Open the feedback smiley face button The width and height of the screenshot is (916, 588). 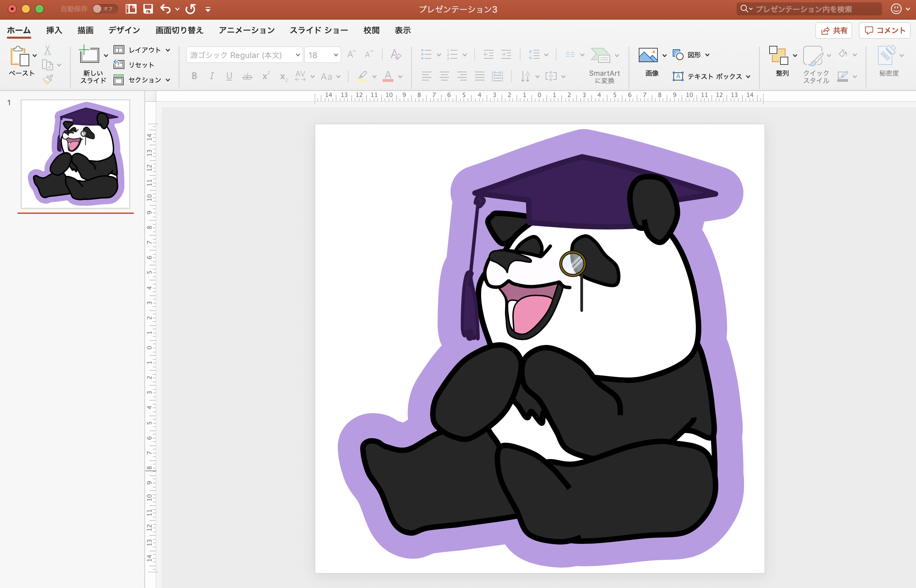coord(896,9)
